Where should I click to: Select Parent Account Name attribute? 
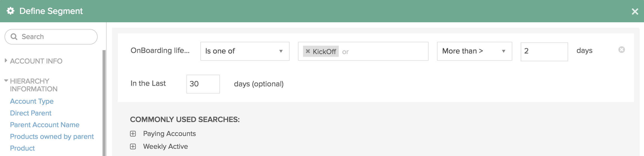point(45,125)
